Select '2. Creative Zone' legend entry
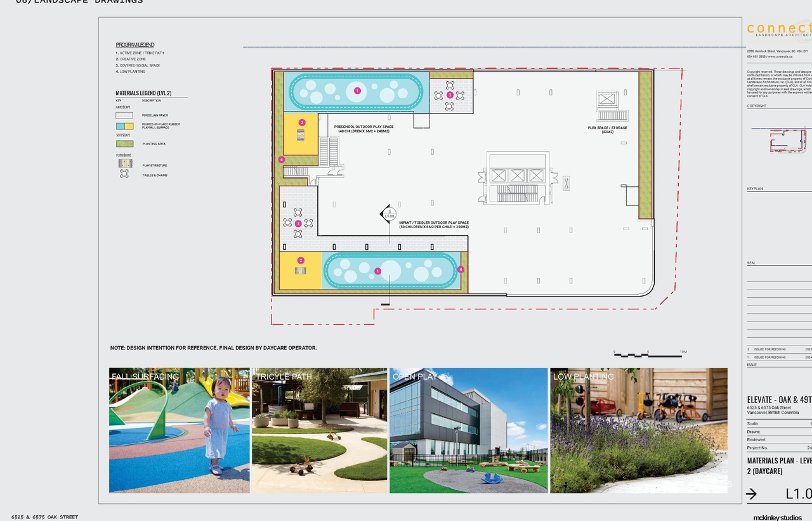Viewport: 812px width, 521px height. coord(131,59)
